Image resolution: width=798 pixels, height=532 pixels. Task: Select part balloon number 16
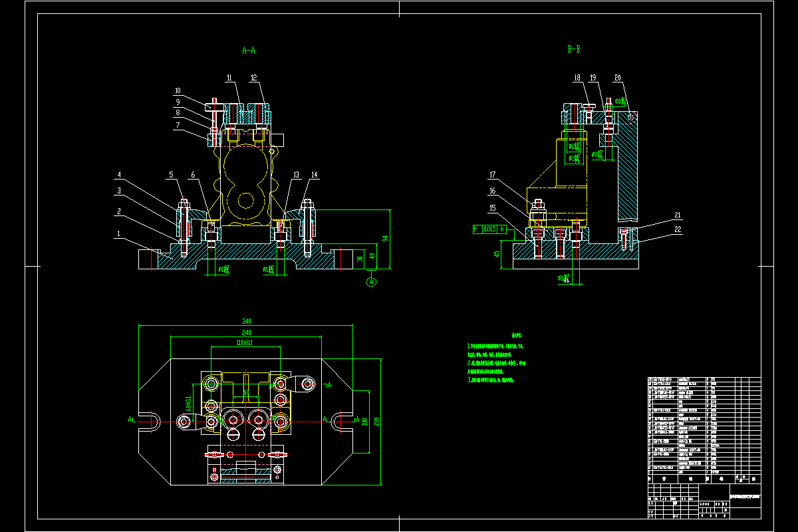493,190
